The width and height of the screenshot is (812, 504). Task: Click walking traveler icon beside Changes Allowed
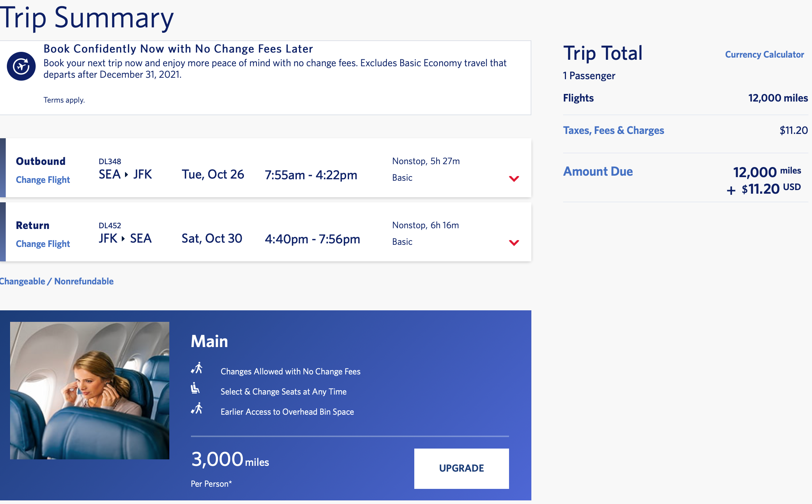pos(197,368)
